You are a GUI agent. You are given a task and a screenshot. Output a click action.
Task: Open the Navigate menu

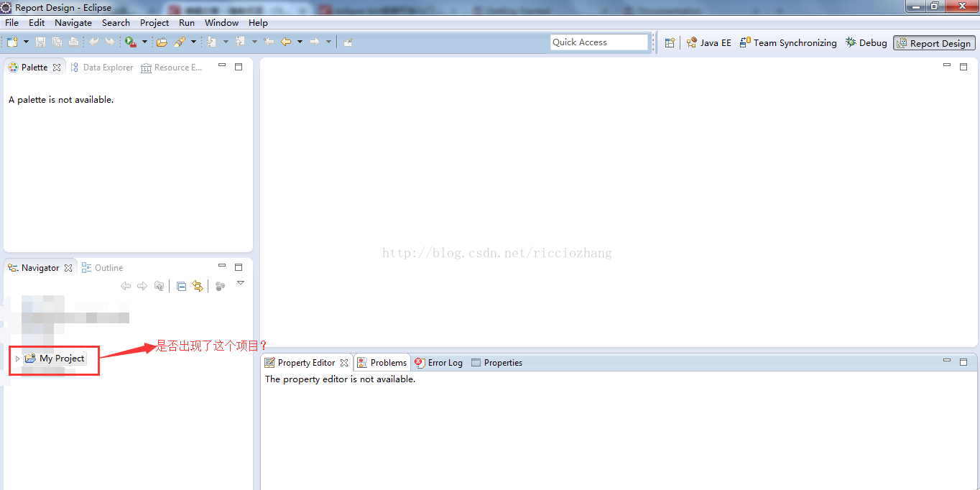[73, 23]
